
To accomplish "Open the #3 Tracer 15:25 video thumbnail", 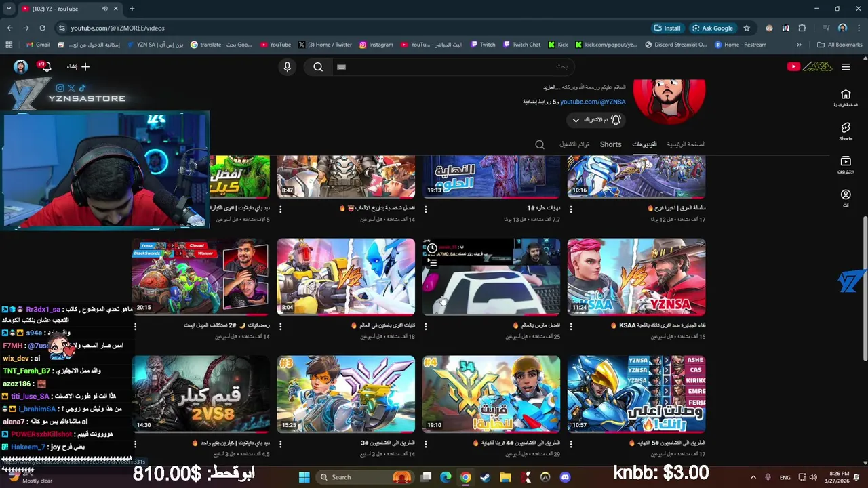I will coord(346,394).
